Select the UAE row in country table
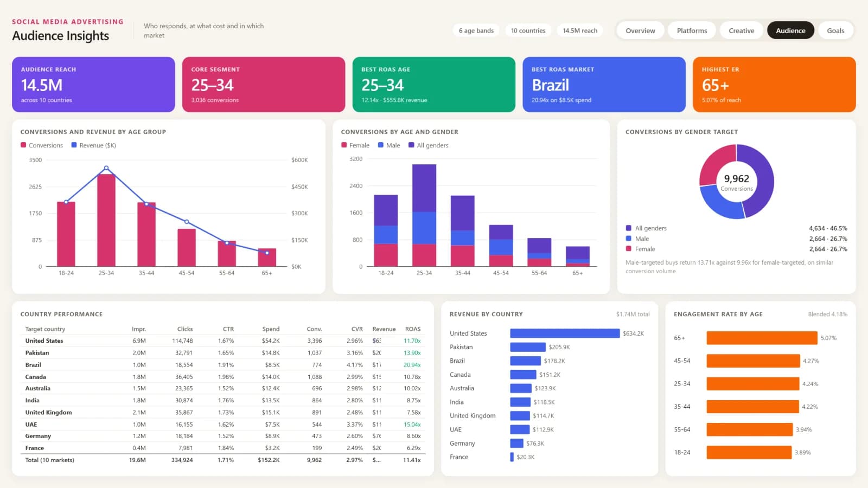Screen dimensions: 868x488 223,424
